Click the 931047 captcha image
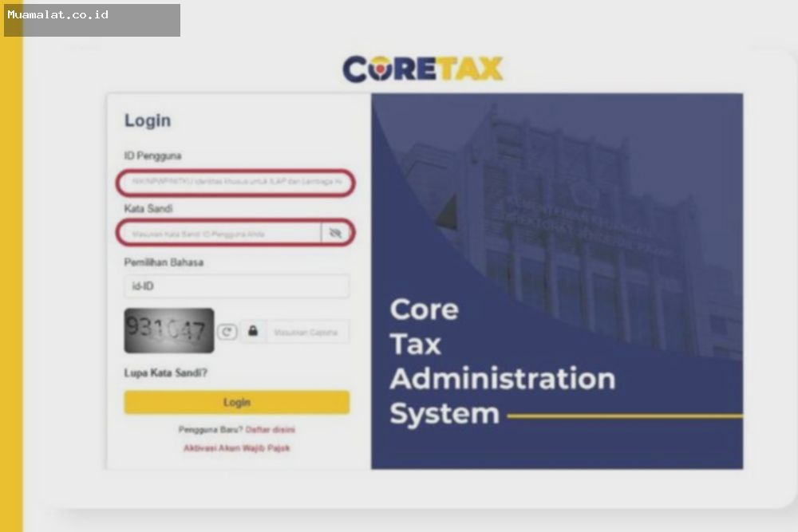The height and width of the screenshot is (532, 798). pos(168,330)
